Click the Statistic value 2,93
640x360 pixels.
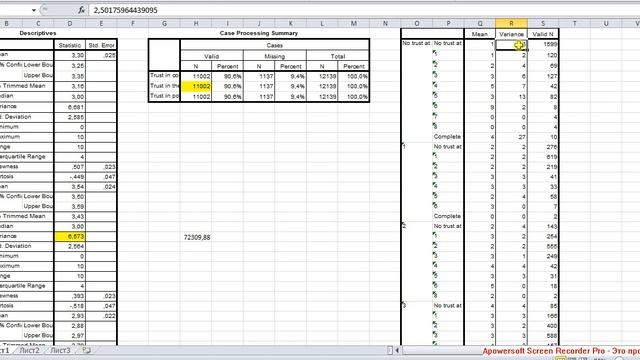click(x=70, y=316)
